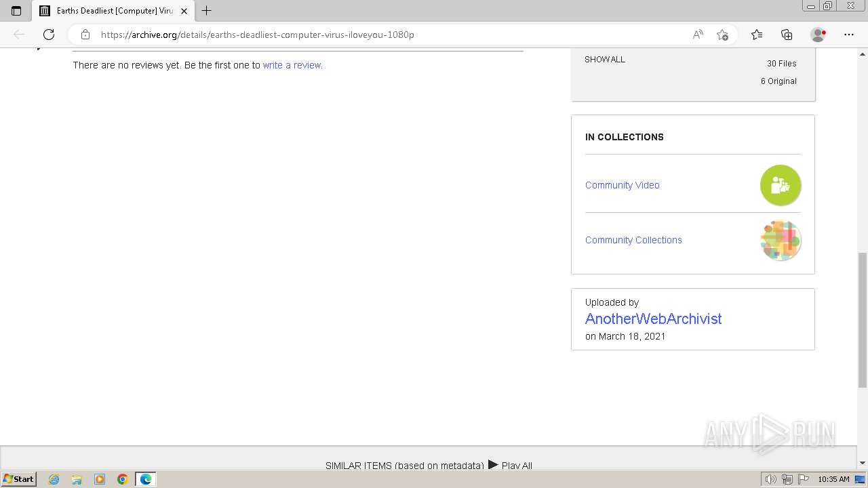Screen dimensions: 868x488
Task: Click the network tray icon
Action: pos(787,479)
